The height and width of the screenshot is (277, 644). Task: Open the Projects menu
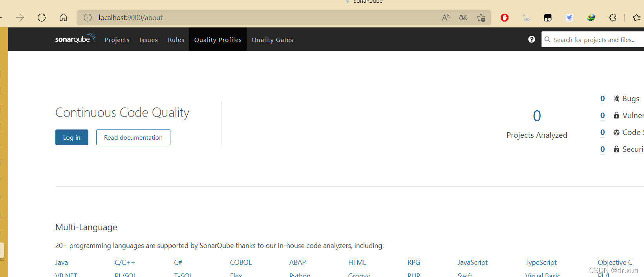coord(117,40)
